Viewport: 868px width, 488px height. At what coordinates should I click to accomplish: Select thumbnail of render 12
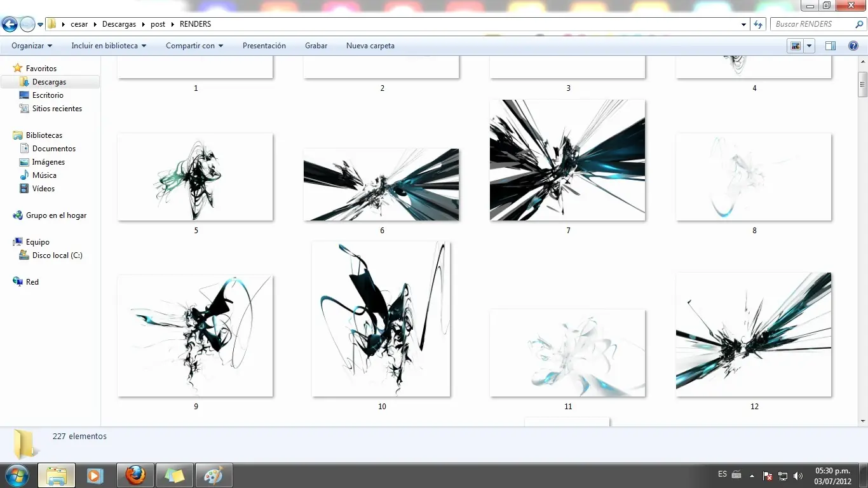point(754,335)
